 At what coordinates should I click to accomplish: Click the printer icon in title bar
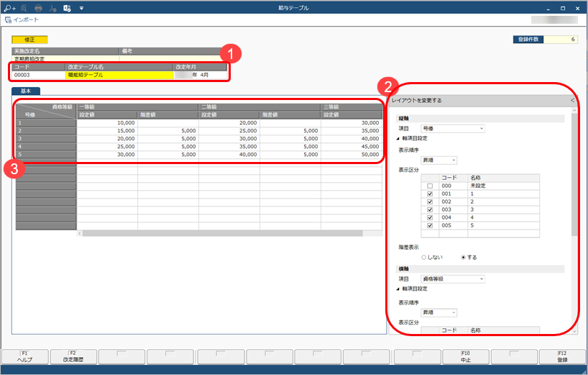click(x=38, y=8)
